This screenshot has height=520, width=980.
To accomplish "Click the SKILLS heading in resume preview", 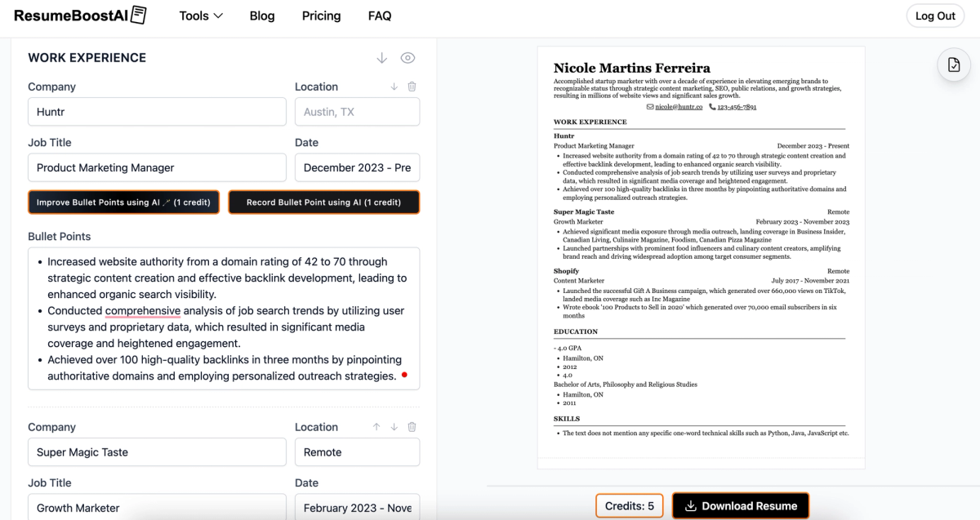I will (567, 419).
